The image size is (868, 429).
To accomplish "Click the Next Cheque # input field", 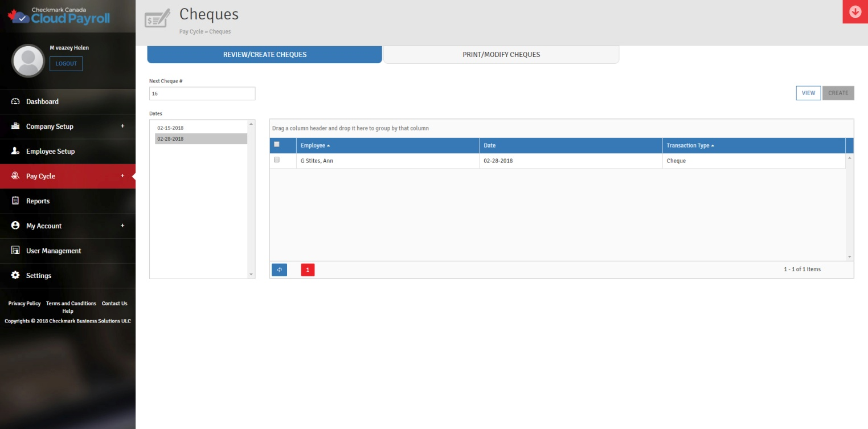I will 202,93.
